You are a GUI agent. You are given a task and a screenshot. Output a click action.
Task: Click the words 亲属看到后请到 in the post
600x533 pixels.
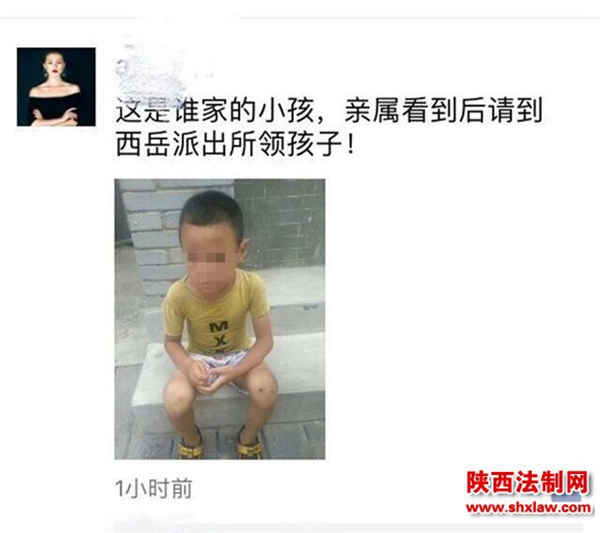click(x=443, y=111)
